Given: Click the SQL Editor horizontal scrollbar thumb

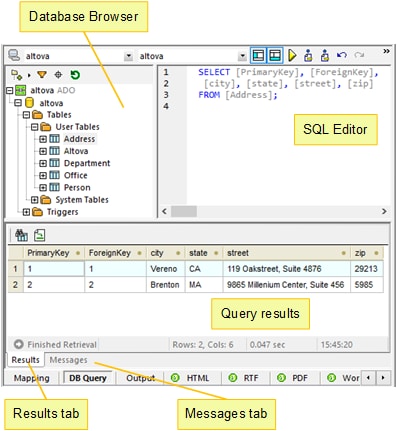Looking at the screenshot, I should (184, 211).
